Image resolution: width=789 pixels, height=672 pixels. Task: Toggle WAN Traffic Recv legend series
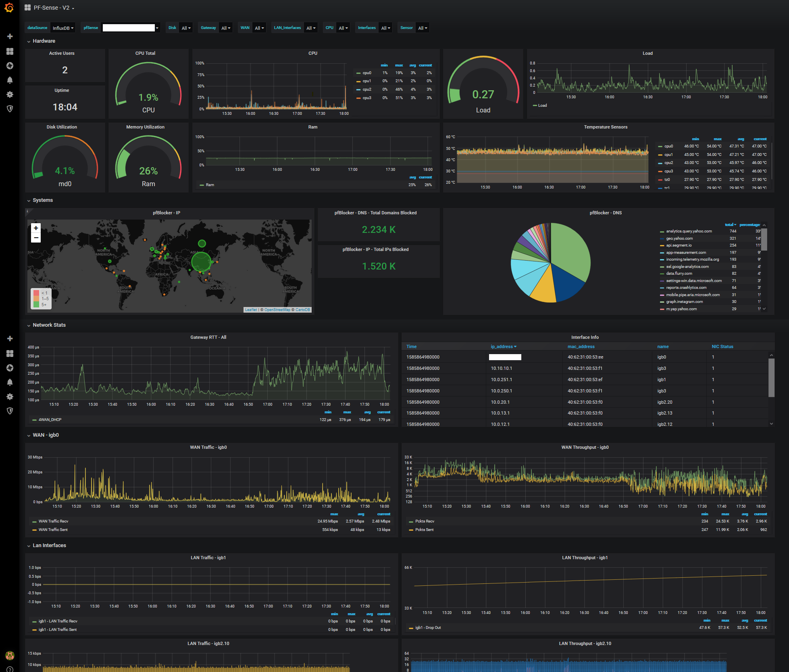click(53, 521)
